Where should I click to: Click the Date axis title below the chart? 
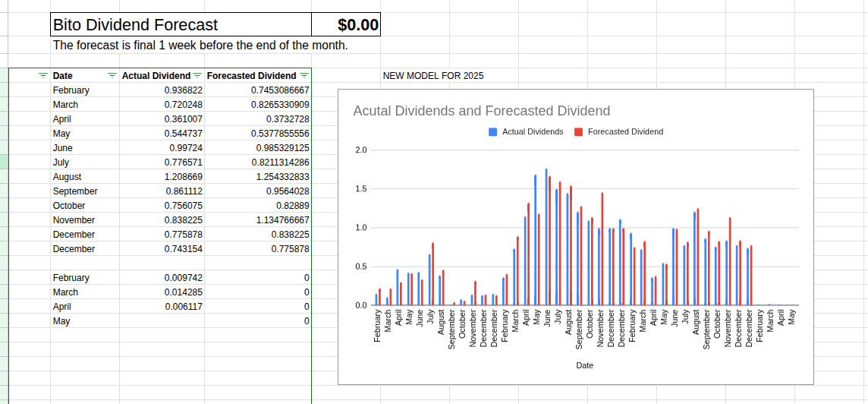click(x=584, y=366)
